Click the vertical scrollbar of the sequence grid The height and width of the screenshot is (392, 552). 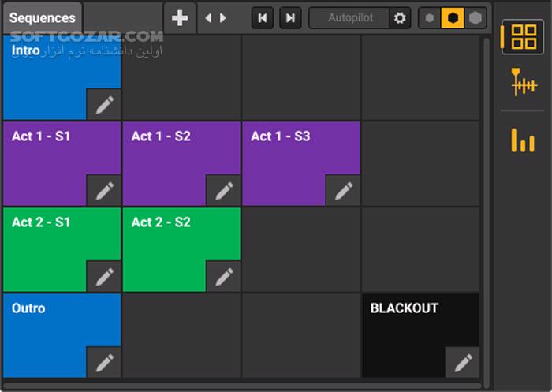coord(486,205)
